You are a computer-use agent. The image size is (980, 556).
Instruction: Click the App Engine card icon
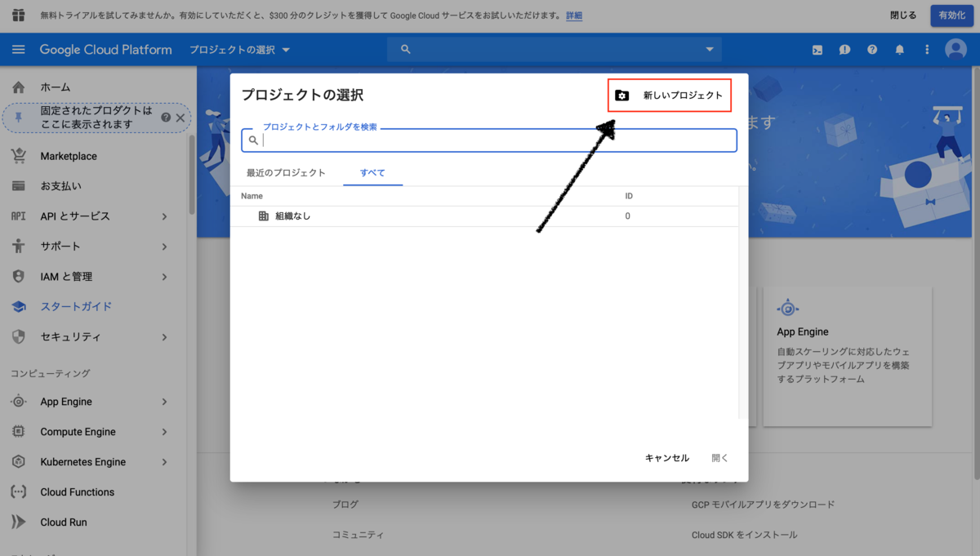click(x=787, y=308)
